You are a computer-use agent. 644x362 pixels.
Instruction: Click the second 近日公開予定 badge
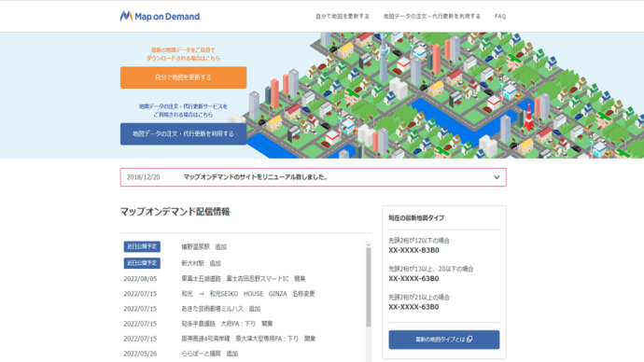(142, 263)
